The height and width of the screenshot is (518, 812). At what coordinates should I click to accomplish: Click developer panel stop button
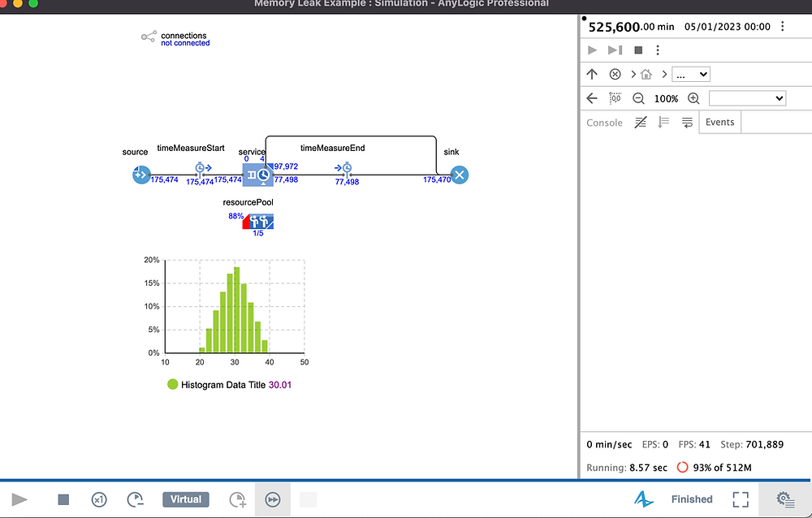(638, 50)
